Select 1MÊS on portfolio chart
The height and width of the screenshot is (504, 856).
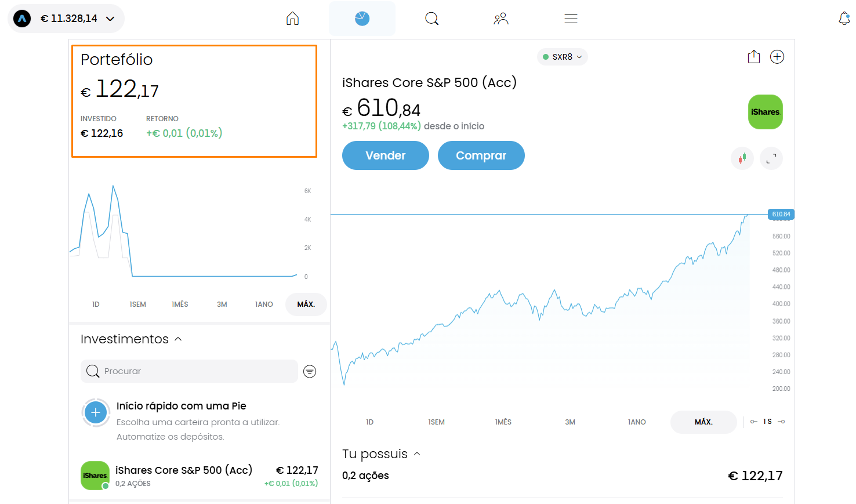(180, 304)
